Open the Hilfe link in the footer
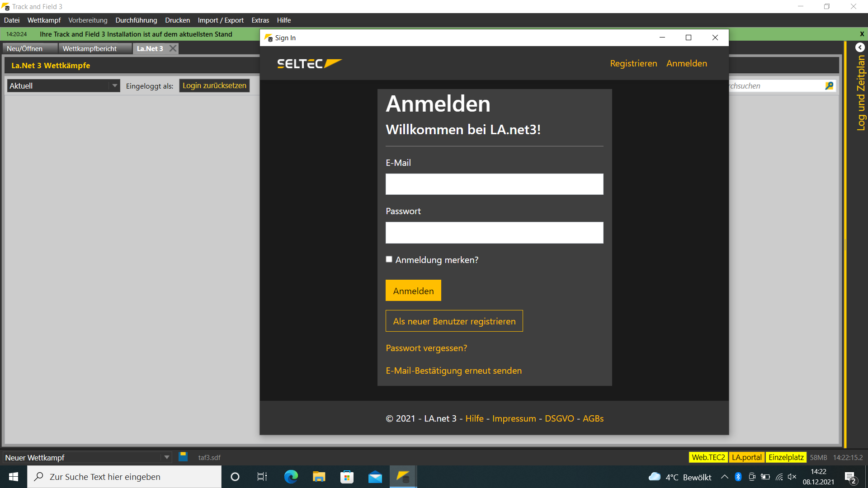 click(x=474, y=418)
